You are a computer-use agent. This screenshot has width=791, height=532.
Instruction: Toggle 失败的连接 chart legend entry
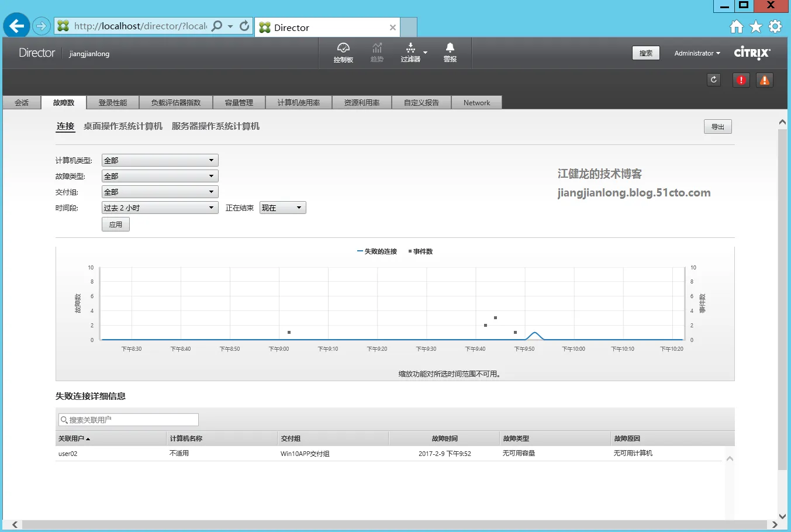tap(377, 251)
